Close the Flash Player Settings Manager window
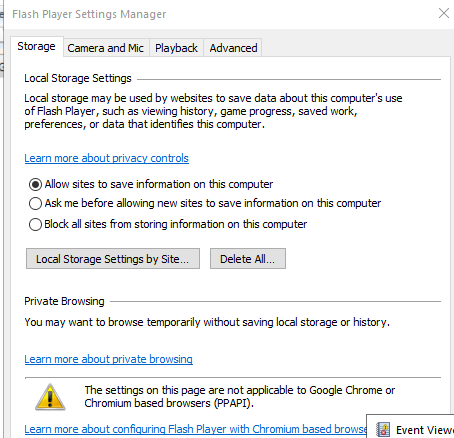 [444, 13]
